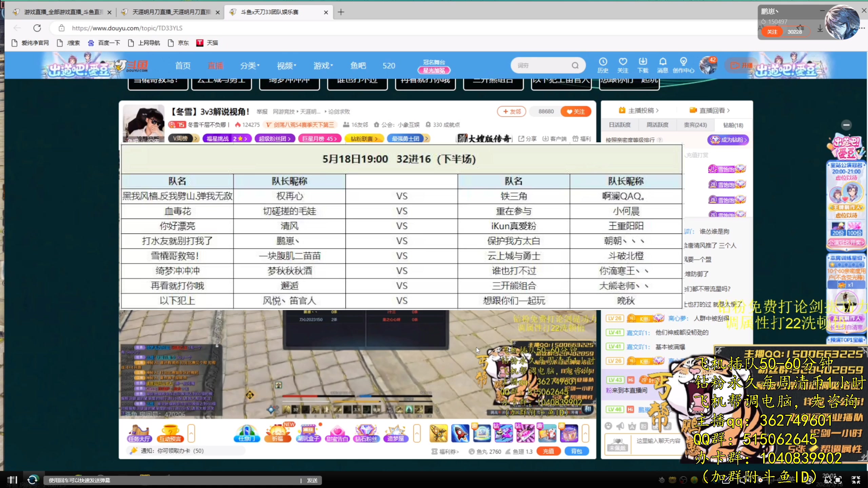The width and height of the screenshot is (868, 488).
Task: Open the 任务大厅 task hall icon
Action: click(139, 433)
